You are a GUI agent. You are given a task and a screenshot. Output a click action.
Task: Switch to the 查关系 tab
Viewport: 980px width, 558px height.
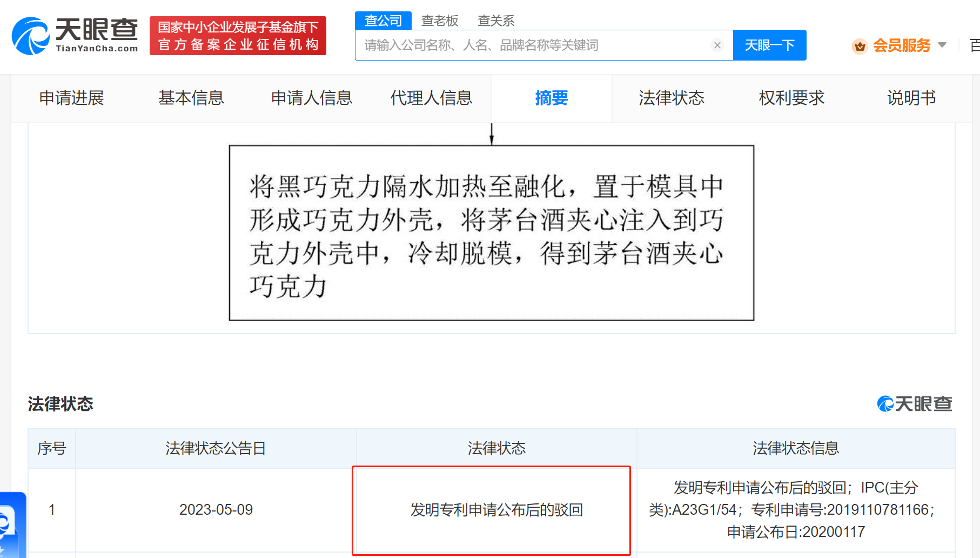495,21
